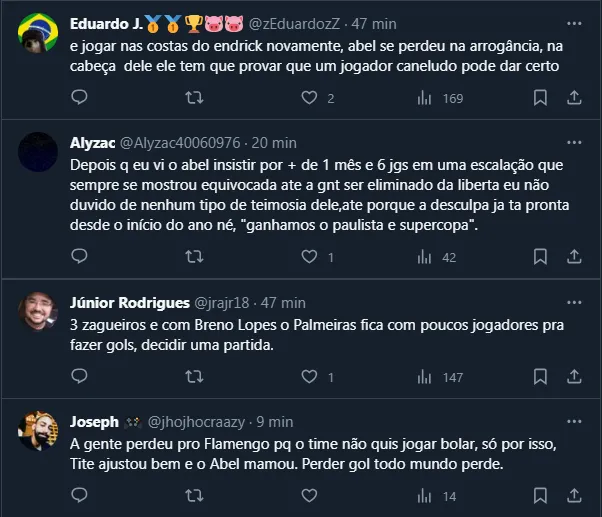Reply to Eduardo J.'s tweet

click(x=81, y=98)
